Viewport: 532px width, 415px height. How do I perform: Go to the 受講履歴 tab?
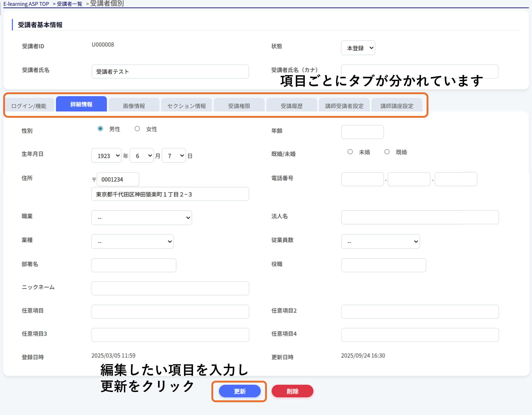pyautogui.click(x=292, y=105)
